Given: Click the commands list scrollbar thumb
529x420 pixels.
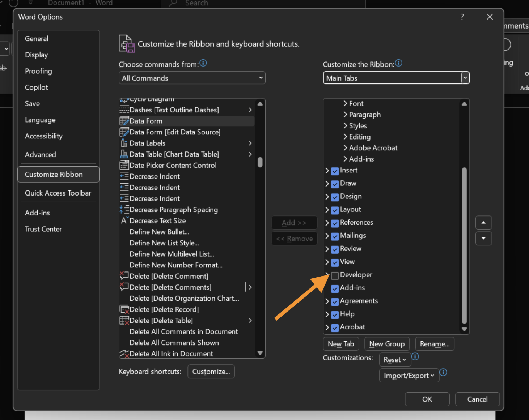Looking at the screenshot, I should click(x=260, y=162).
